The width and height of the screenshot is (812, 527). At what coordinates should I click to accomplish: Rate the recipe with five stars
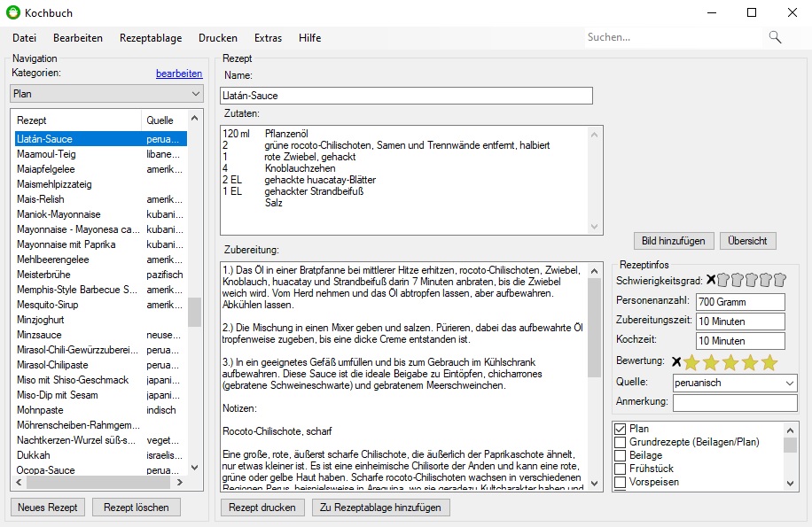coord(769,361)
